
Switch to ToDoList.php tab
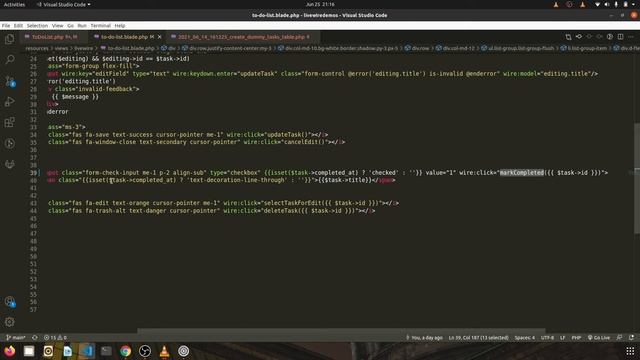(53, 37)
